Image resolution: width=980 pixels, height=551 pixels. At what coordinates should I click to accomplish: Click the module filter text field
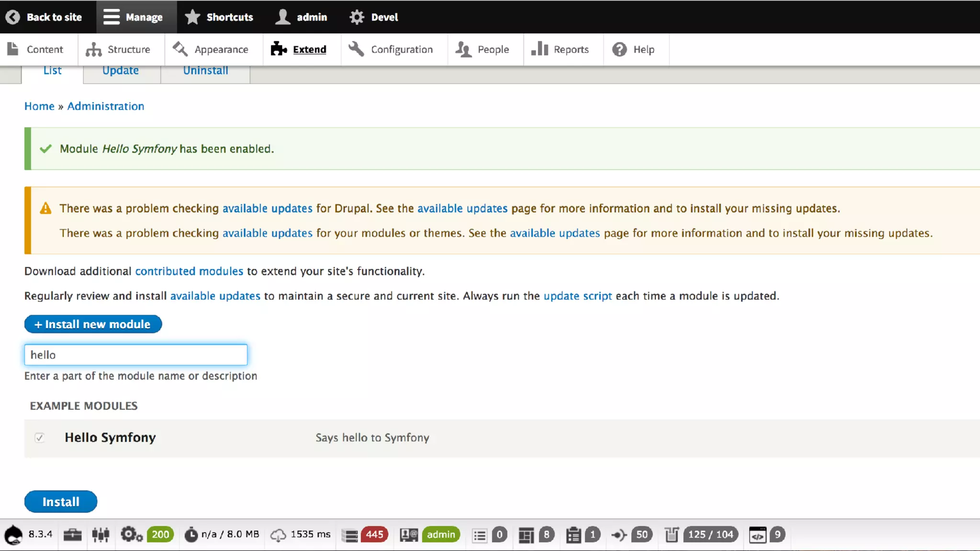click(136, 355)
